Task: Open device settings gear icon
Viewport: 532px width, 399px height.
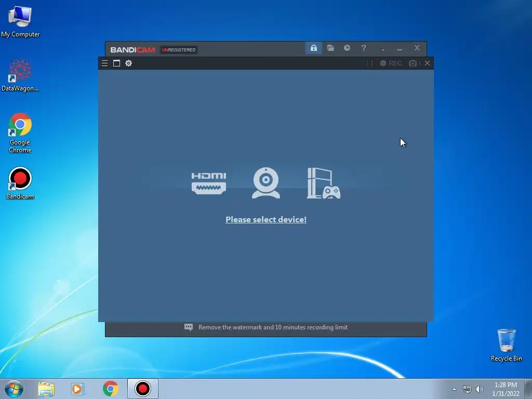Action: coord(129,63)
